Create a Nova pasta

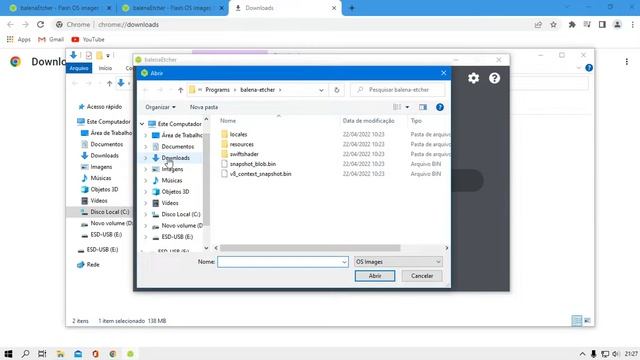[x=204, y=107]
